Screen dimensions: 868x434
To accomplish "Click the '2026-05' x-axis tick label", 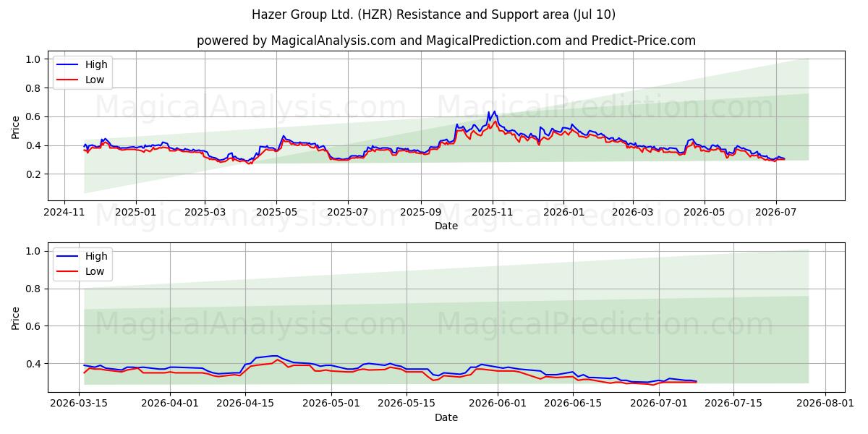I will coord(705,212).
